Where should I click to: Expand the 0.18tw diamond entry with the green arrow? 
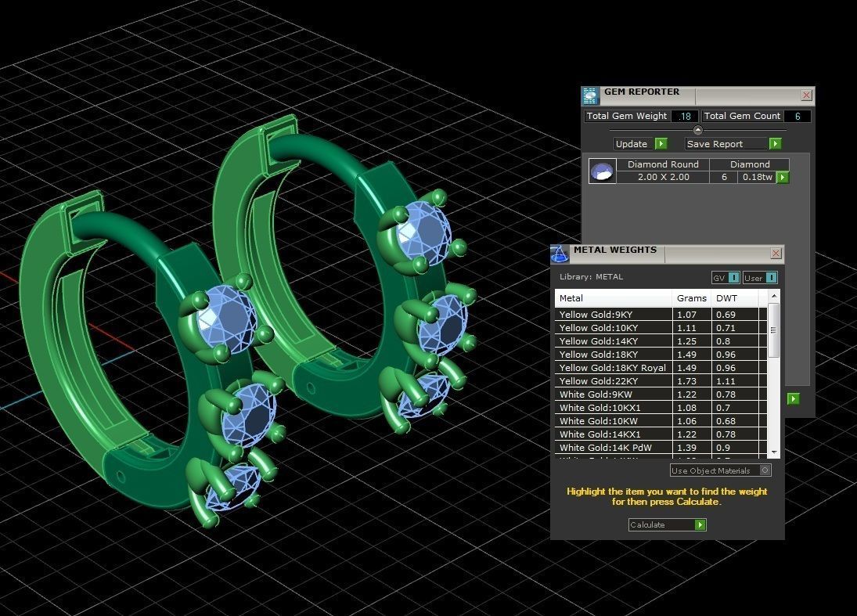coord(783,177)
